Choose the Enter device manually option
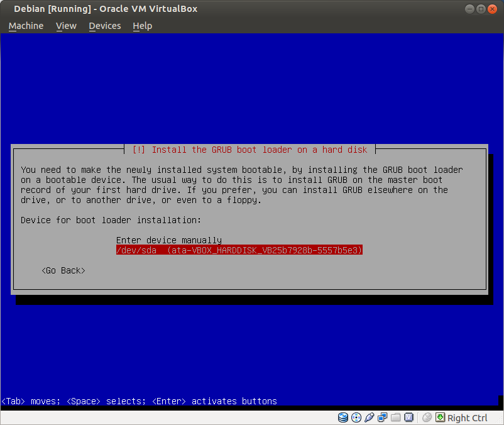This screenshot has width=504, height=425. [169, 240]
